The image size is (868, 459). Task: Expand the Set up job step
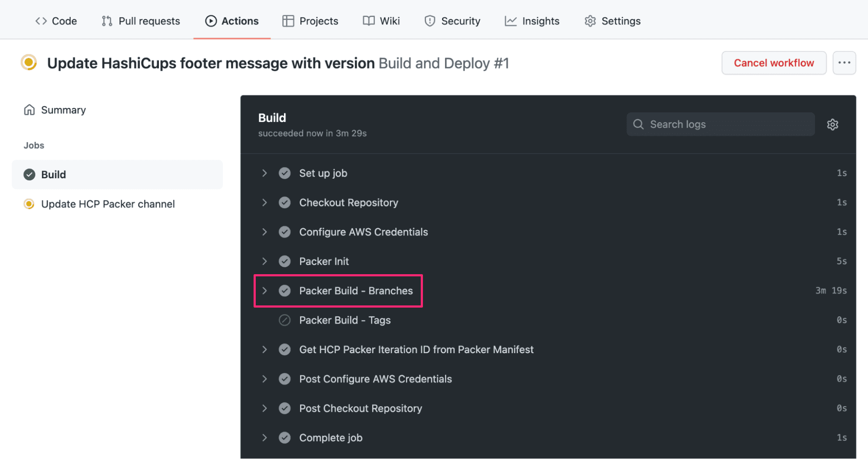(264, 173)
